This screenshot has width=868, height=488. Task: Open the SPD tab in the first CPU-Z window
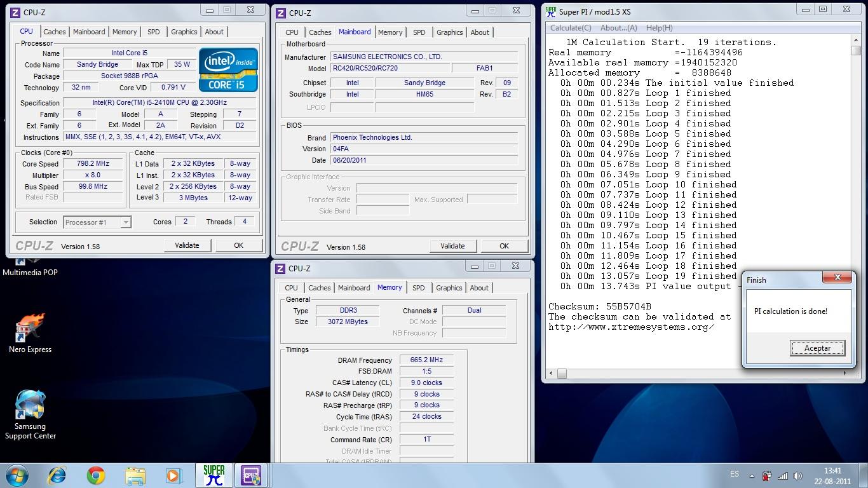(154, 32)
